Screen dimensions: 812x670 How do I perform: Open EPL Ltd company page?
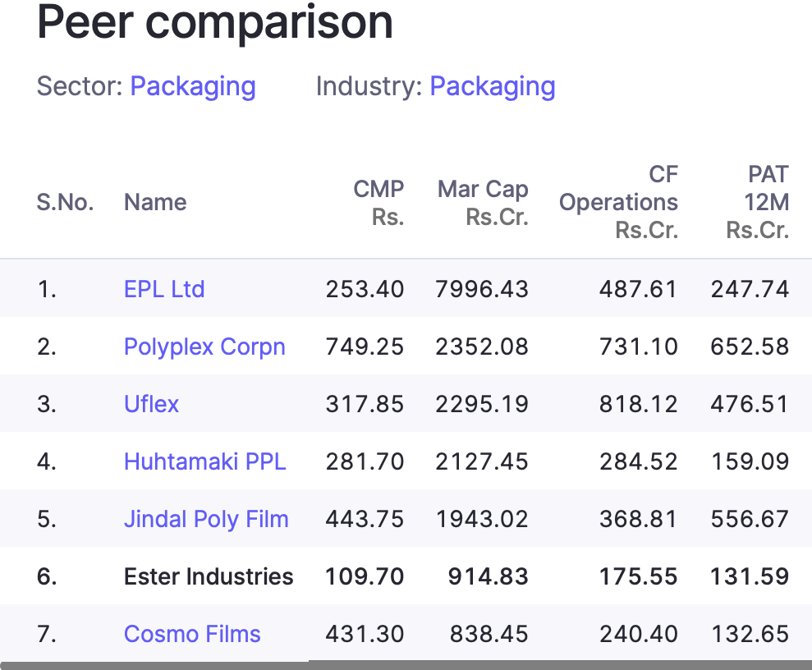tap(164, 289)
